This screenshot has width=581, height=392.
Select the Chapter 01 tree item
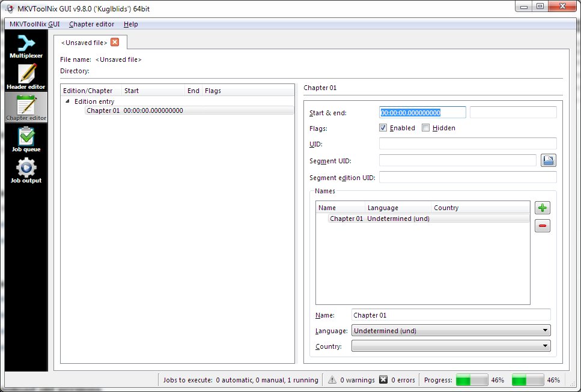103,110
